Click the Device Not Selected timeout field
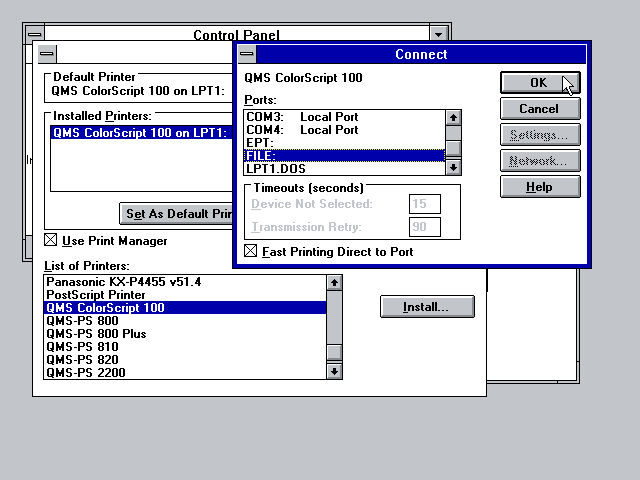The height and width of the screenshot is (480, 640). 425,204
